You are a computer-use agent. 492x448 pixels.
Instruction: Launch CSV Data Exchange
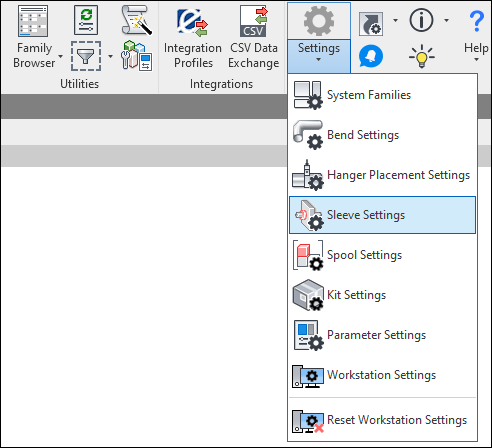[x=254, y=37]
